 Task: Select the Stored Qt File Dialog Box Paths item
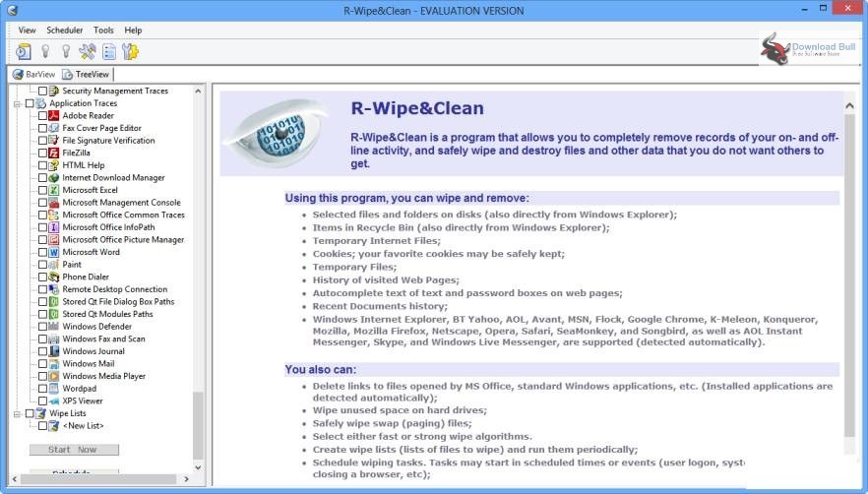(x=118, y=302)
